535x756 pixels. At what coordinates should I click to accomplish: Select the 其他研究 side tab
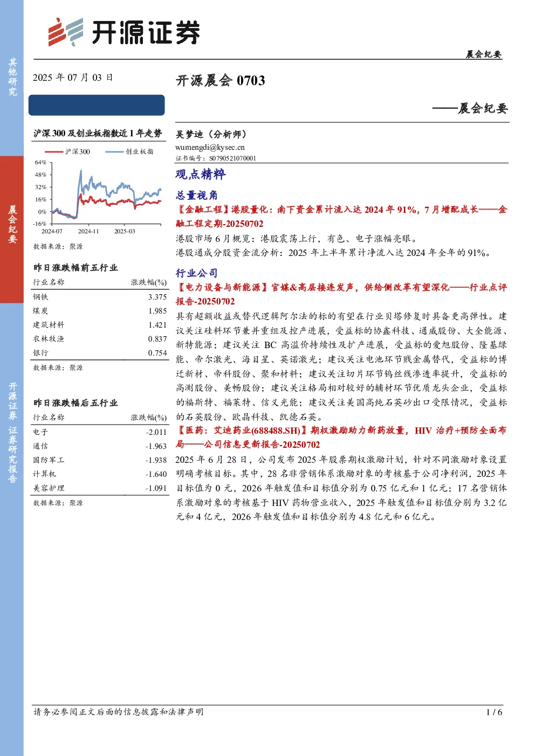[12, 77]
